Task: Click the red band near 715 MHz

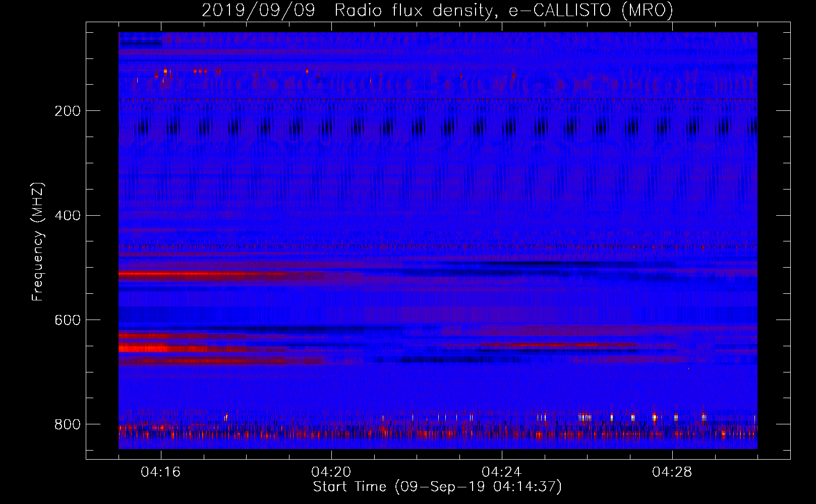Action: 222,361
